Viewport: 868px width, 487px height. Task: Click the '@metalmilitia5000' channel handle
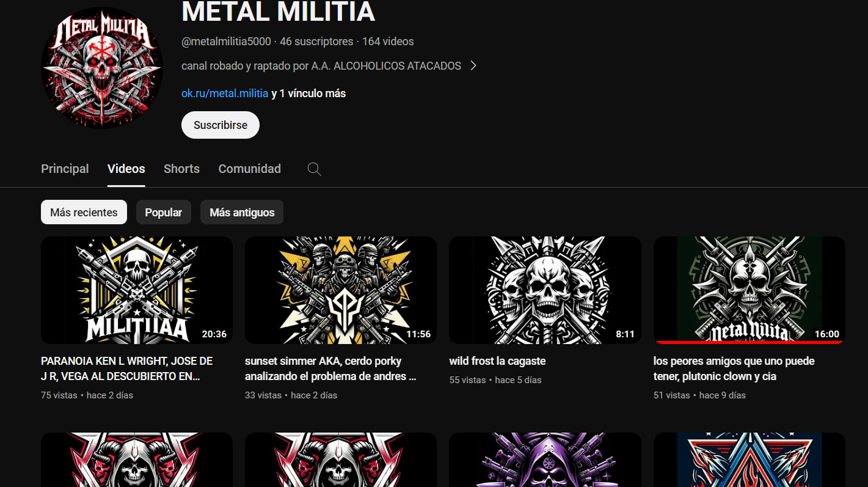pos(226,42)
